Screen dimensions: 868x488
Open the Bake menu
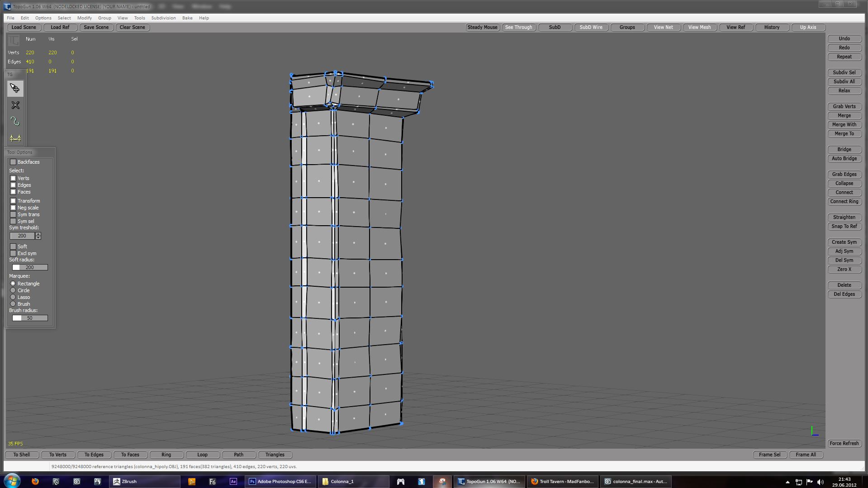point(187,18)
